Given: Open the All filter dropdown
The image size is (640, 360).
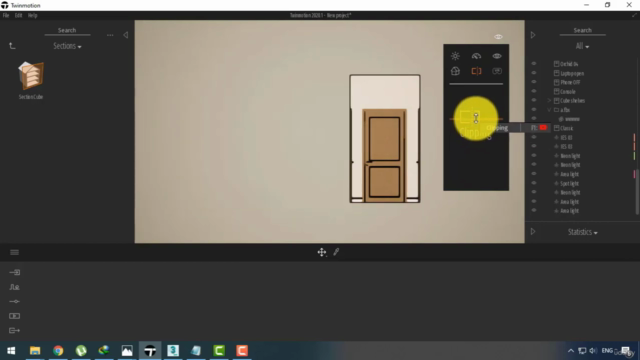Looking at the screenshot, I should coord(582,46).
